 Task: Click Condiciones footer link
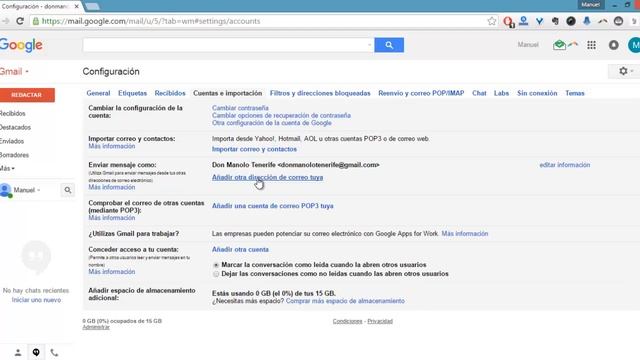tap(347, 321)
